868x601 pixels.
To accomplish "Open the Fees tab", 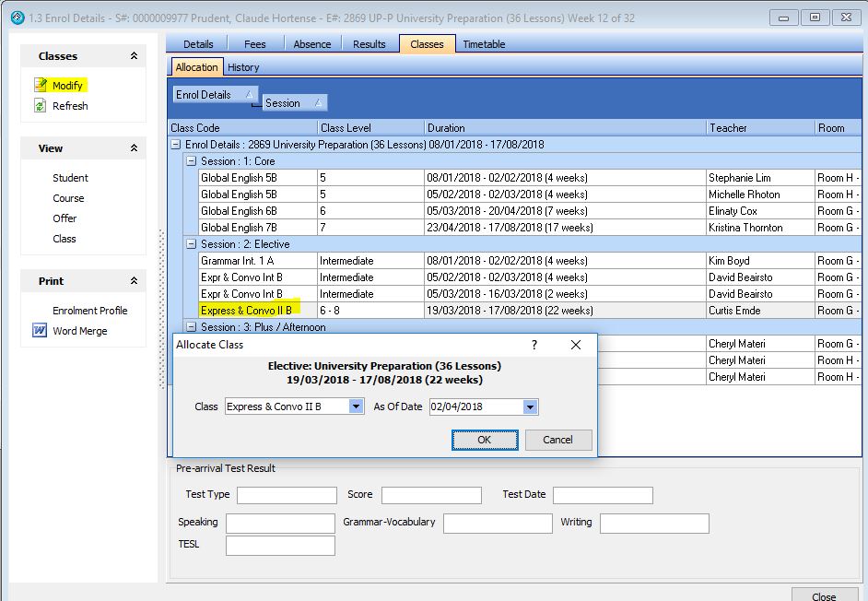I will click(254, 44).
